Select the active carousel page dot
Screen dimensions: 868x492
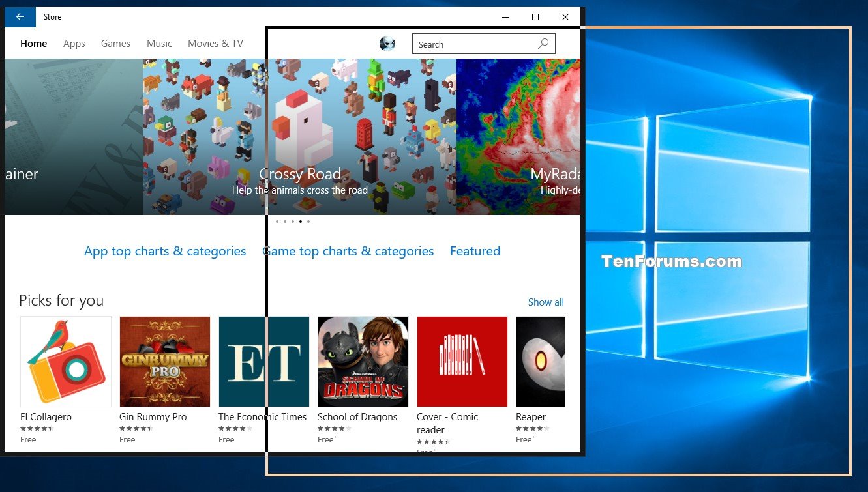tap(301, 222)
